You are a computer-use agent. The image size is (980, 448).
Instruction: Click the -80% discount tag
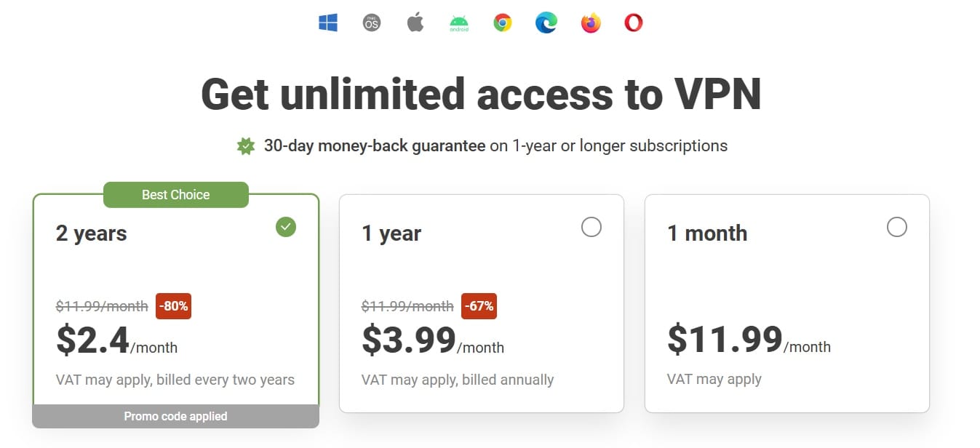[x=172, y=306]
